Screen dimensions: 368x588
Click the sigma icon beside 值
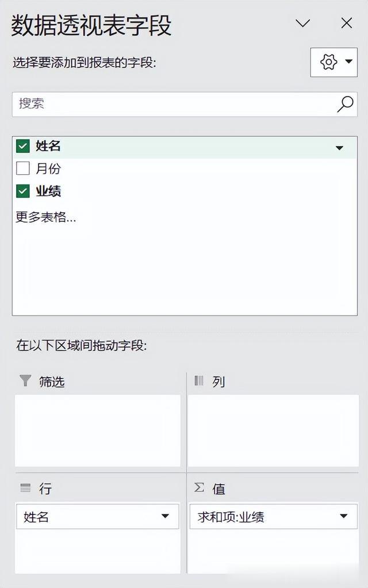pos(199,487)
